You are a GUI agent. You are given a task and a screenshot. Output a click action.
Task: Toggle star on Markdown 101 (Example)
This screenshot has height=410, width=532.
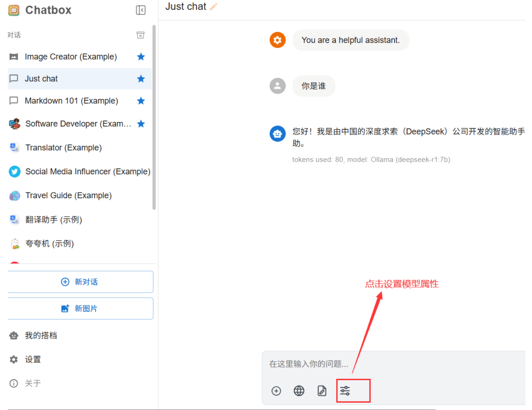141,101
